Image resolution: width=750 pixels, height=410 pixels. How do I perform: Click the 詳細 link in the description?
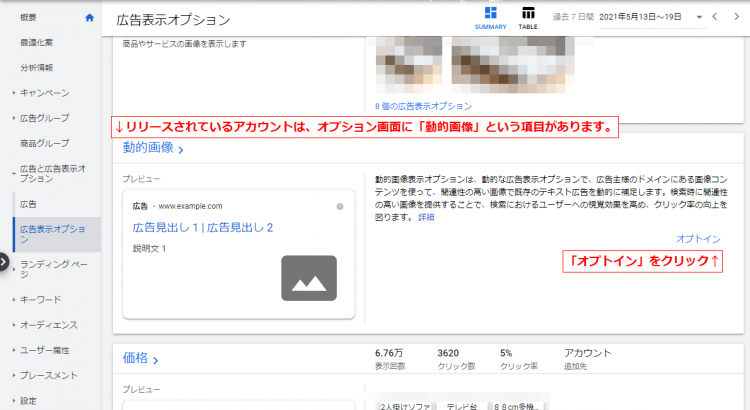coord(426,217)
